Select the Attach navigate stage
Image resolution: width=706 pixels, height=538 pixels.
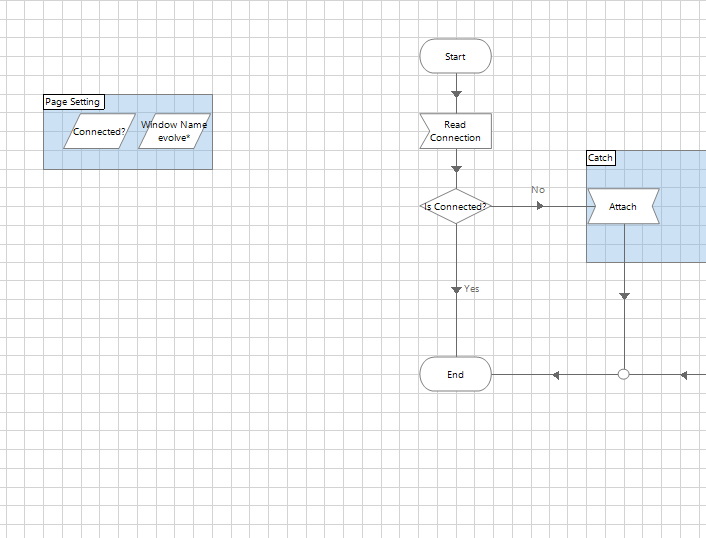pos(623,206)
